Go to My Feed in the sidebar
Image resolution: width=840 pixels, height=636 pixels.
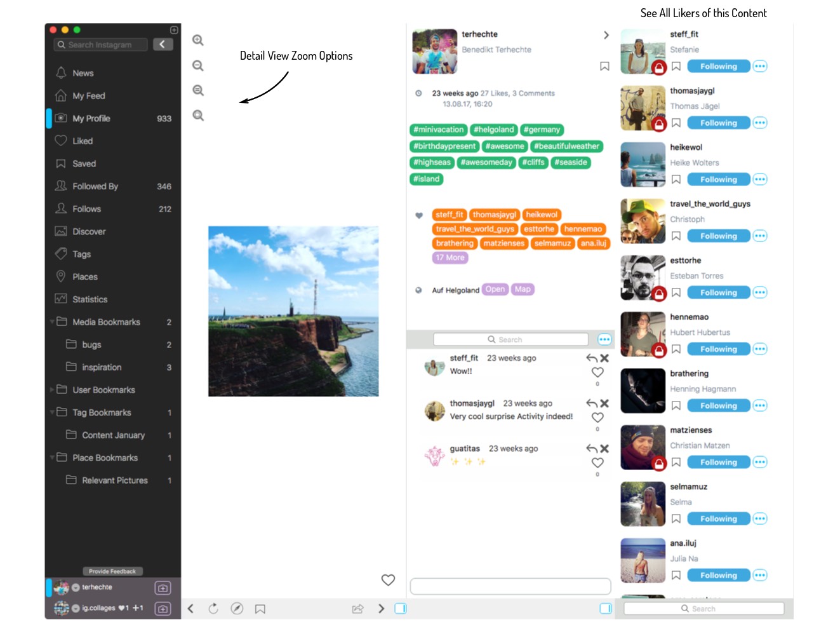point(113,96)
